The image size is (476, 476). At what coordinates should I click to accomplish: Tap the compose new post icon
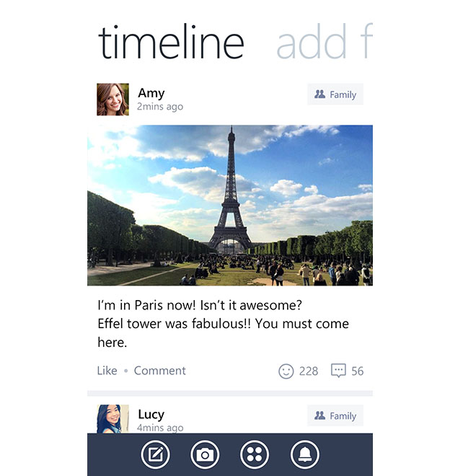point(156,454)
